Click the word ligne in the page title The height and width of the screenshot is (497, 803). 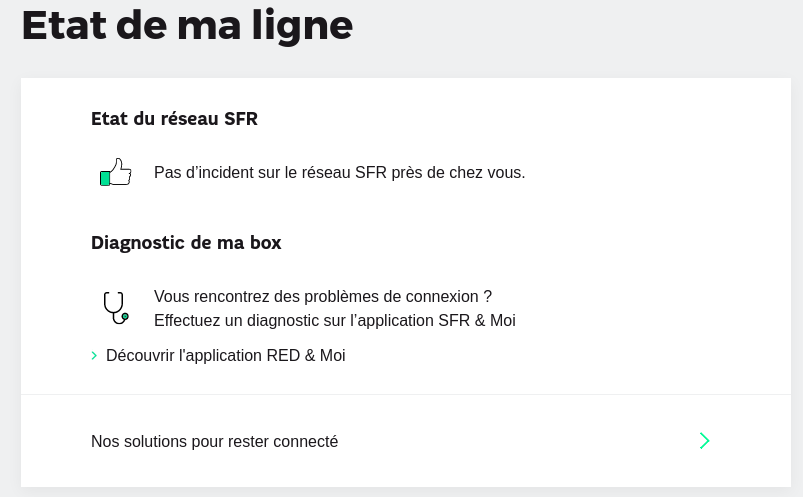(302, 26)
